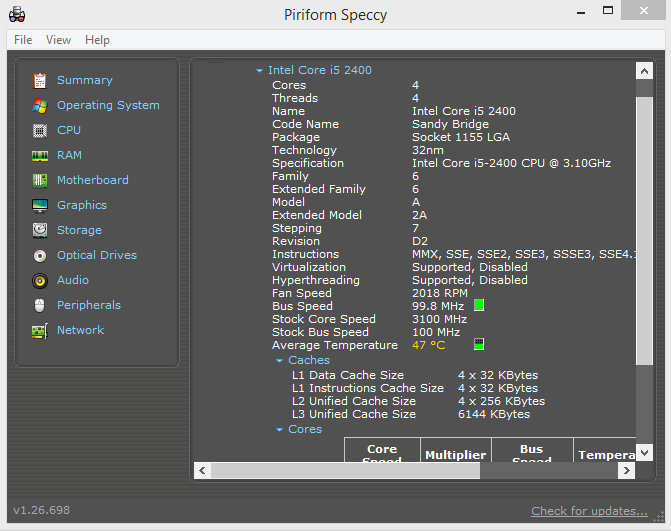The width and height of the screenshot is (671, 531).
Task: Open the View menu
Action: [58, 40]
